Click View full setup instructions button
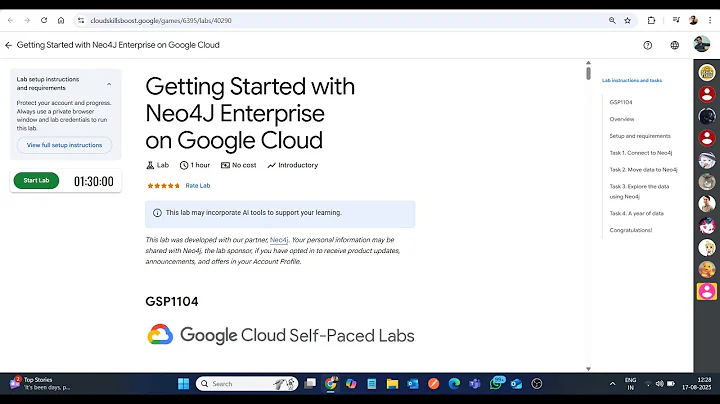Screen dimensions: 720x404 tap(64, 145)
